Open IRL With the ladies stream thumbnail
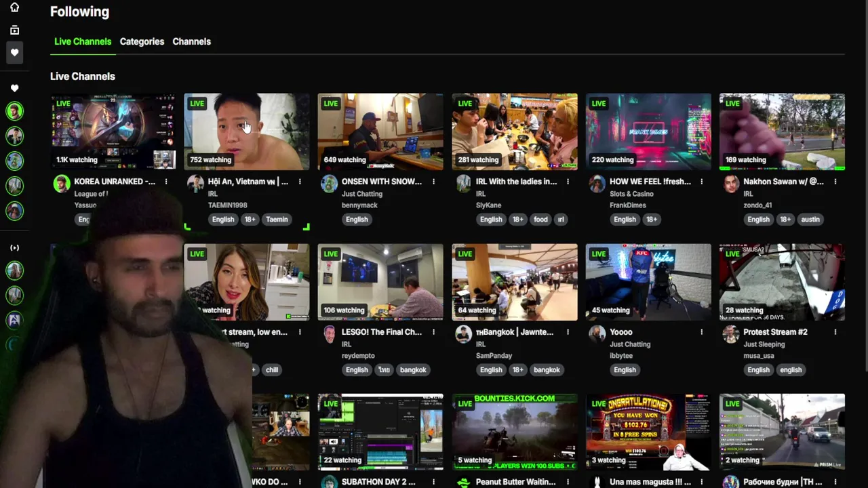This screenshot has height=488, width=868. 515,131
